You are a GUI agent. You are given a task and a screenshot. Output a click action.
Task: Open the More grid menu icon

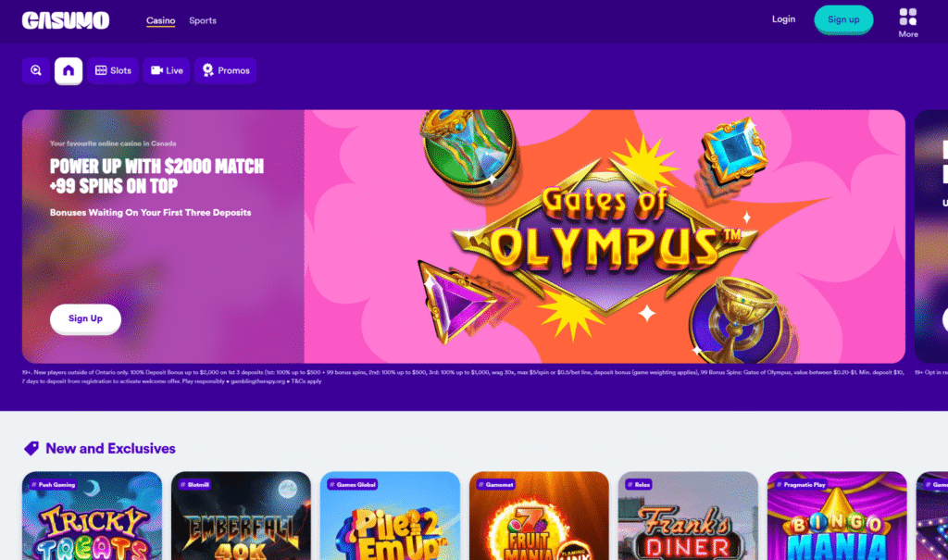coord(907,17)
